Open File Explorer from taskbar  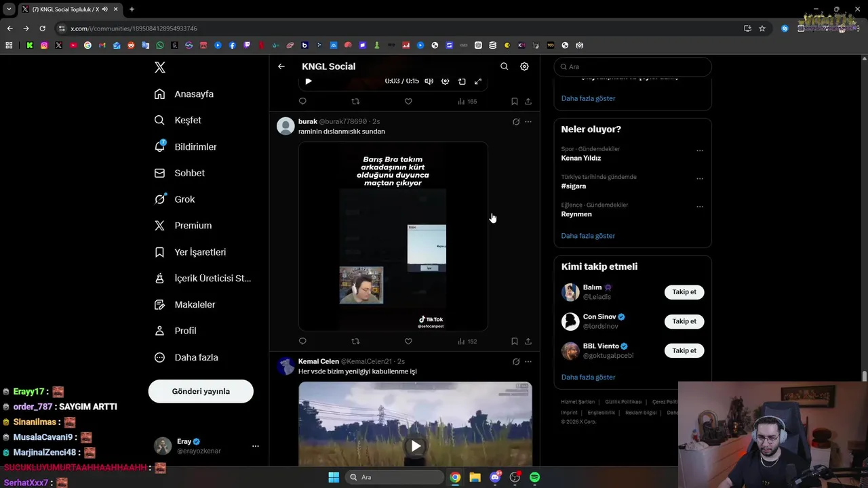(475, 477)
